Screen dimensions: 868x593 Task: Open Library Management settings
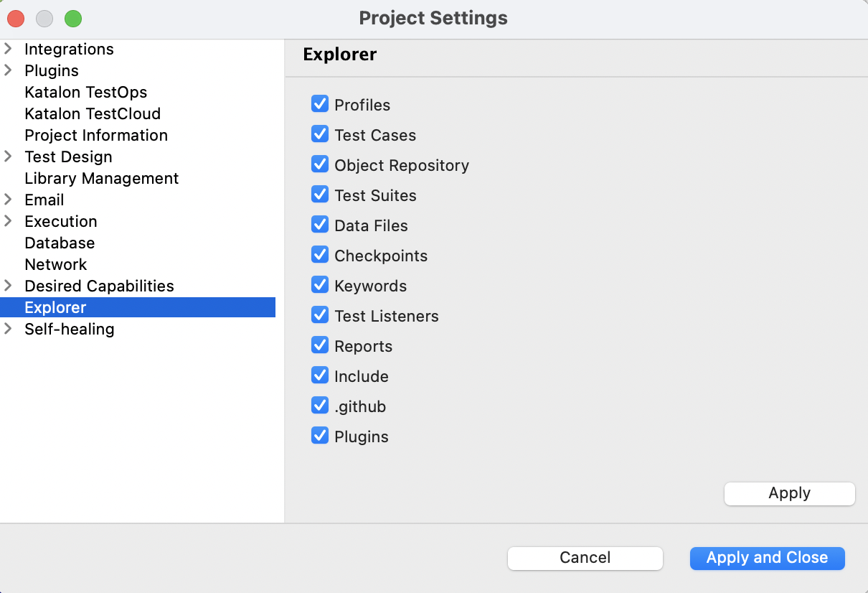point(101,178)
